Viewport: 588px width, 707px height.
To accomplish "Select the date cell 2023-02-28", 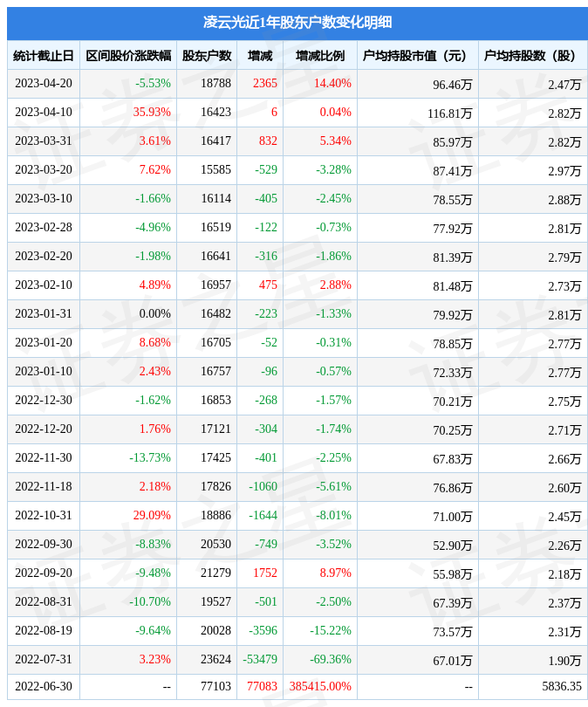I will tap(44, 227).
